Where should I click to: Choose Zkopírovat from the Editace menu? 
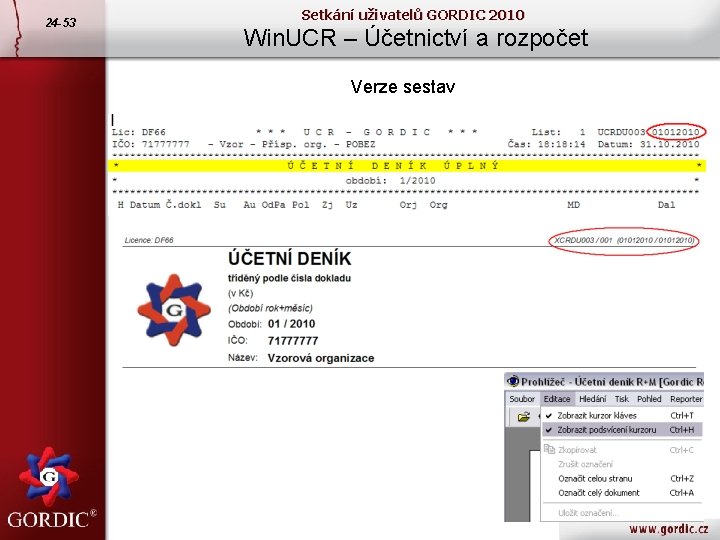tap(622, 450)
